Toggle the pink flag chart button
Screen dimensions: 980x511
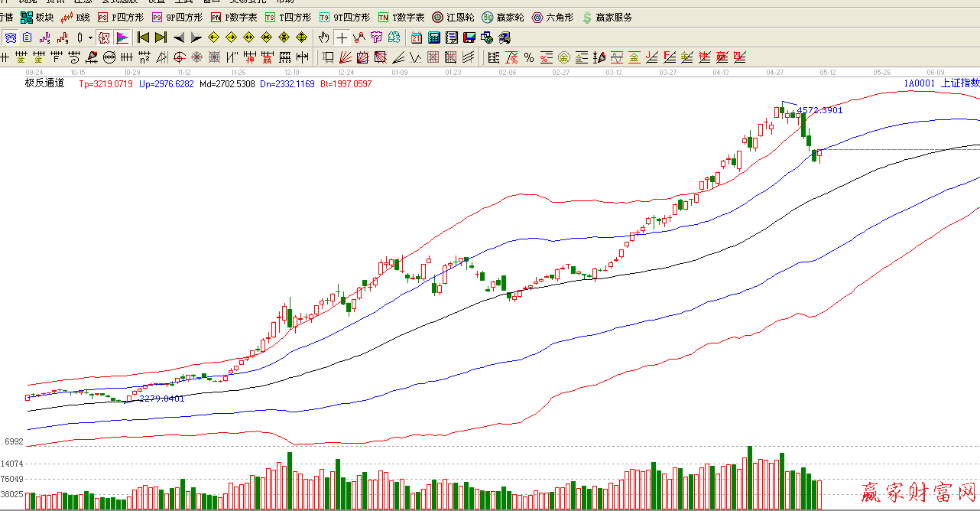click(122, 37)
